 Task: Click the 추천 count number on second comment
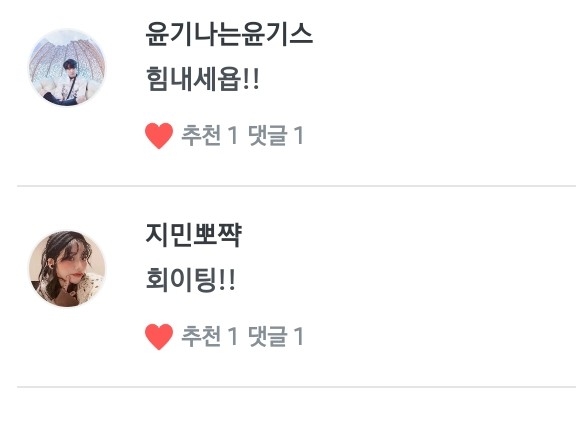pos(233,336)
